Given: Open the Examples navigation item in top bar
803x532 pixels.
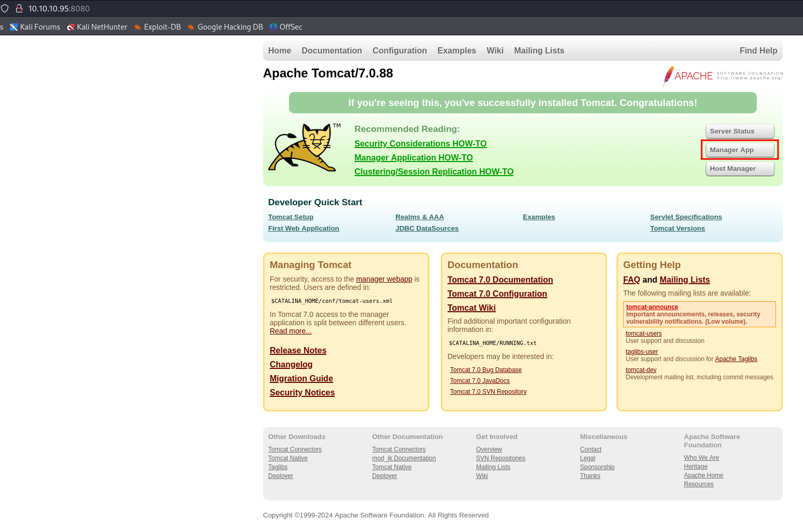Looking at the screenshot, I should (457, 50).
